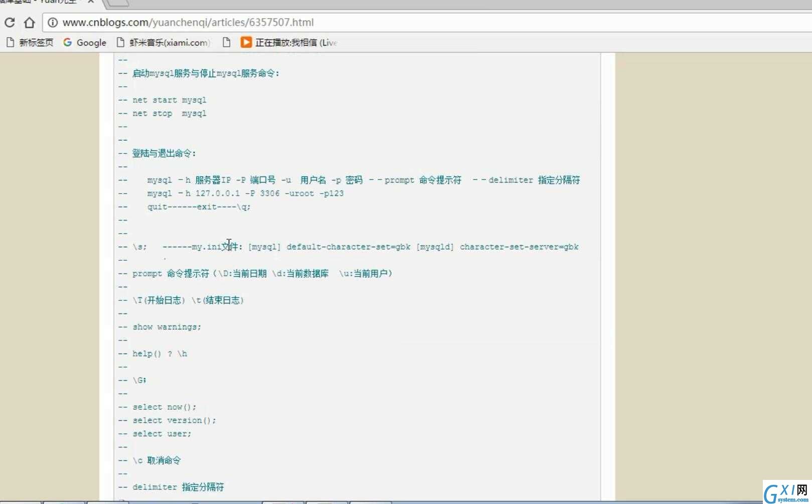Image resolution: width=812 pixels, height=504 pixels.
Task: Click the 'select user;' line
Action: coord(161,434)
